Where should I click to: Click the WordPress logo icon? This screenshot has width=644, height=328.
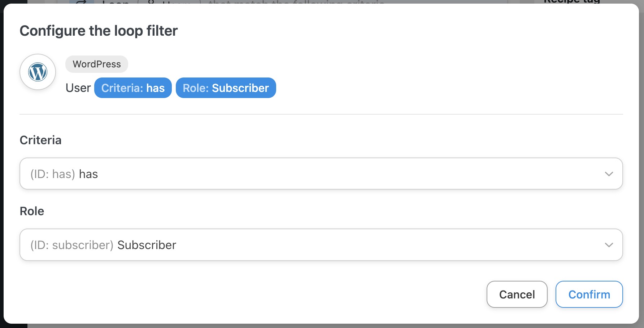pyautogui.click(x=38, y=72)
